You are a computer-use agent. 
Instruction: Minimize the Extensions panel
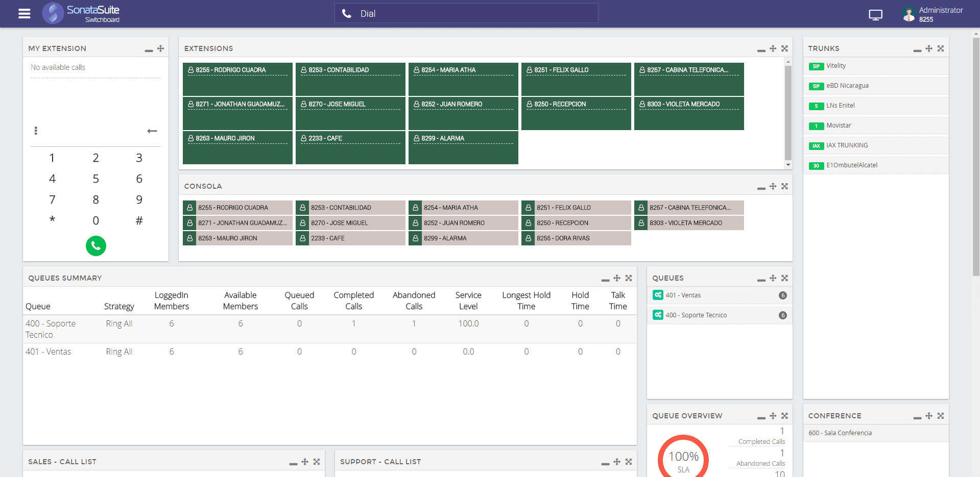(x=761, y=50)
